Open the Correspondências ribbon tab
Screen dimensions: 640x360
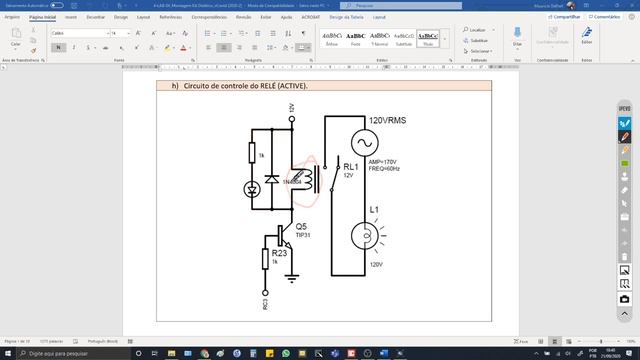point(209,17)
